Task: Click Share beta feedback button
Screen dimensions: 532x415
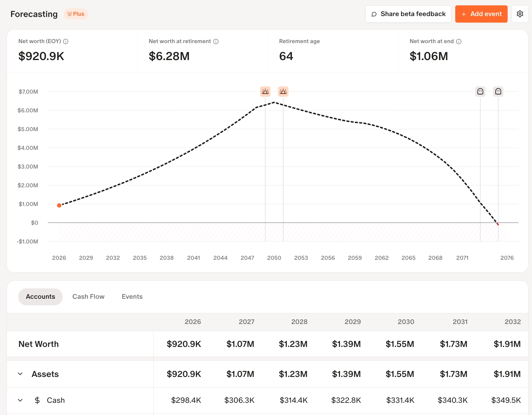Action: (x=408, y=14)
